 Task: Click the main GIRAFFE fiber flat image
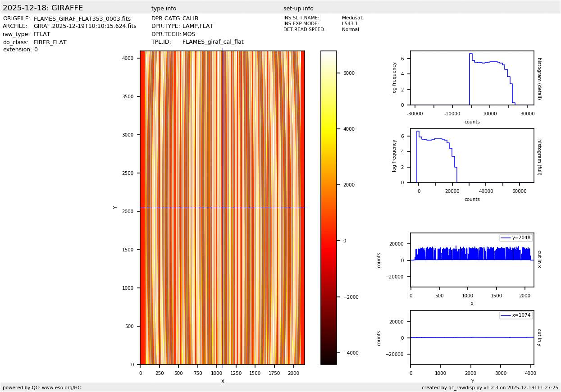click(222, 207)
